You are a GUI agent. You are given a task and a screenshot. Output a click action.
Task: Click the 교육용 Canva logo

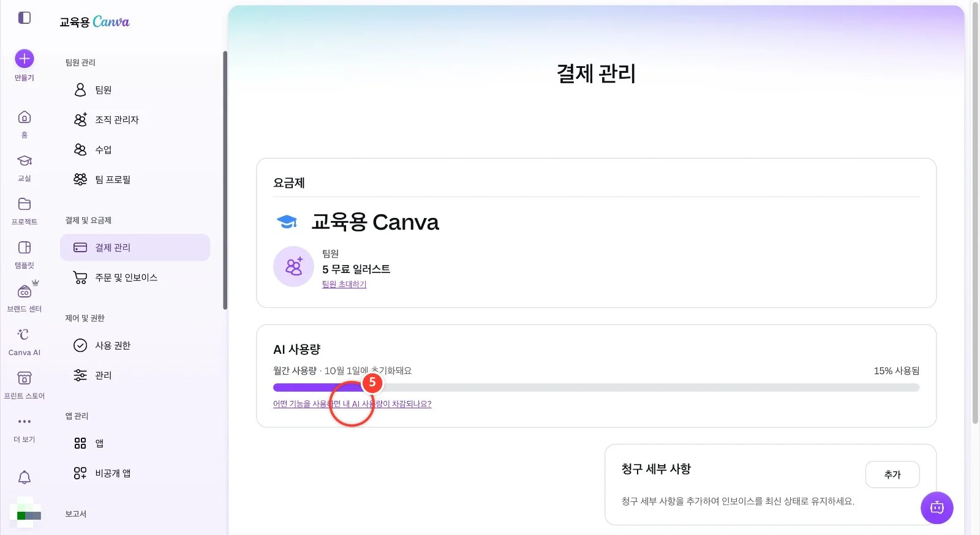click(x=94, y=22)
